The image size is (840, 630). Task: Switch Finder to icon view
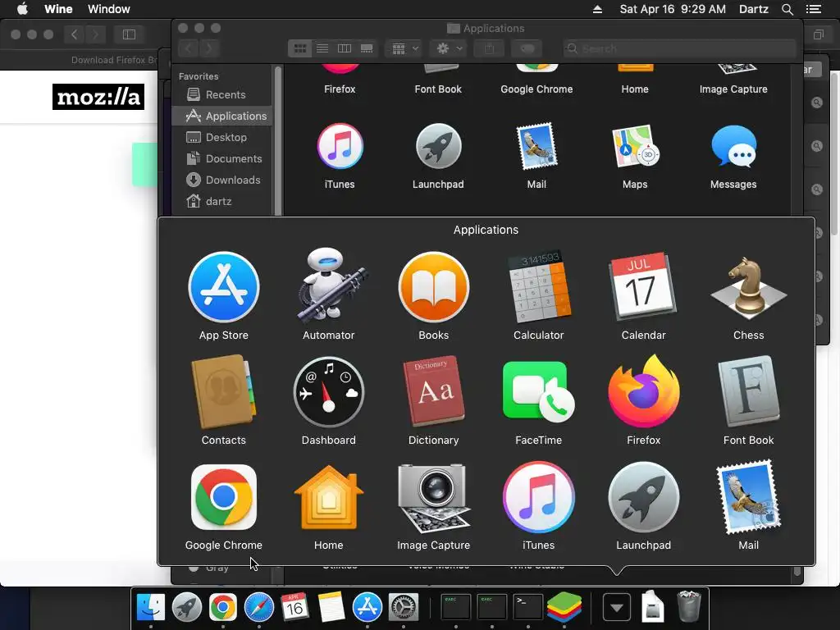[x=300, y=48]
